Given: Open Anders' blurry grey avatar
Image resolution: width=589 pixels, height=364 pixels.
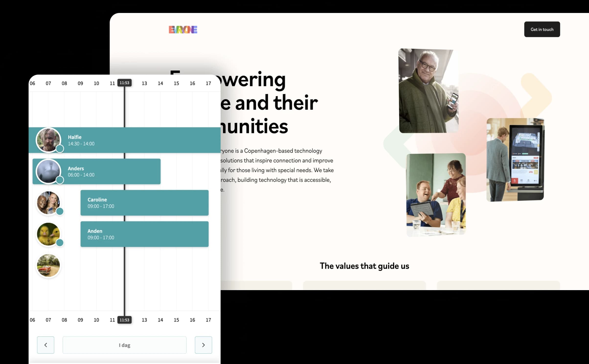Looking at the screenshot, I should point(48,171).
